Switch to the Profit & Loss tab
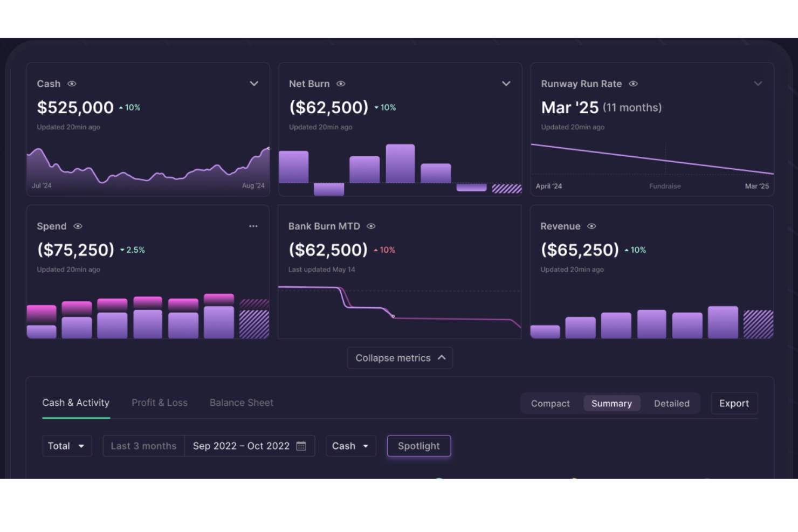Viewport: 798px width, 532px height. (160, 403)
